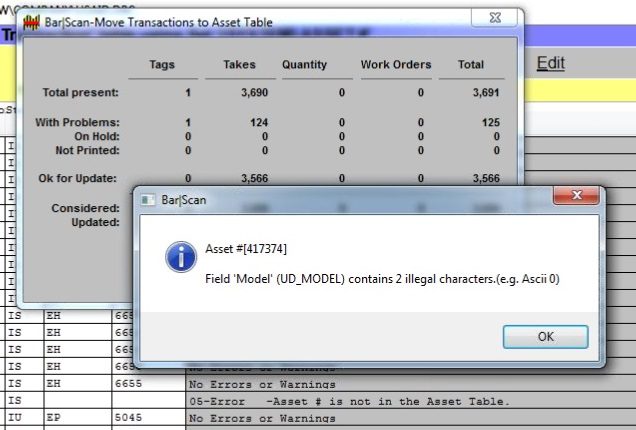Click the With Problems Total value 125
The image size is (636, 430).
click(x=490, y=122)
